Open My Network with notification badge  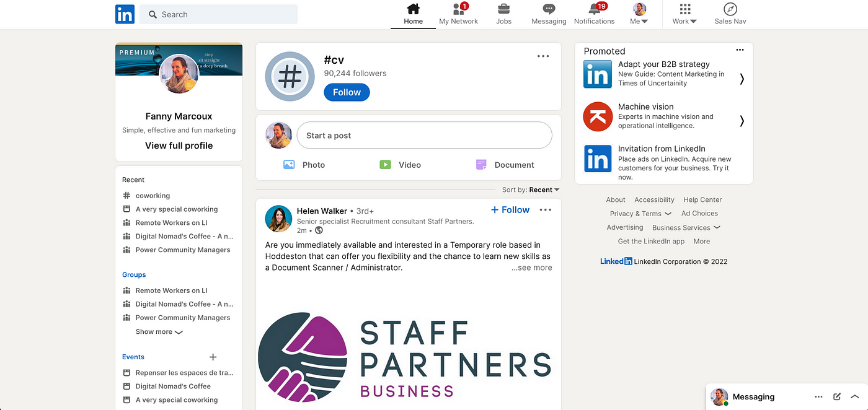pos(458,14)
